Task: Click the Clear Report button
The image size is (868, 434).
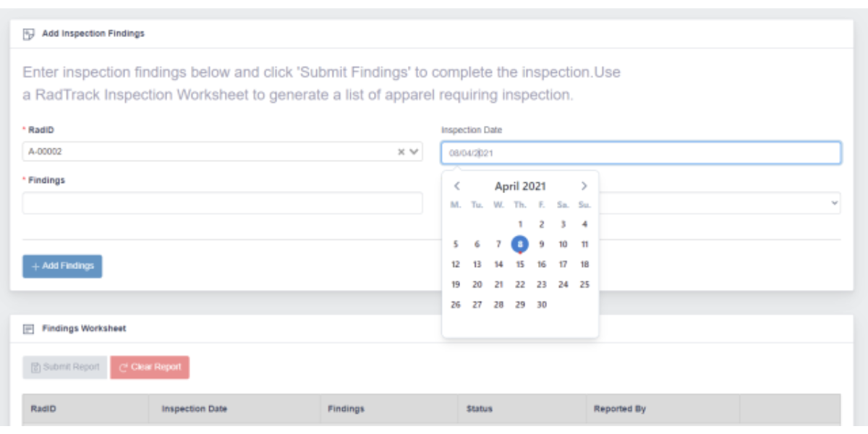Action: coord(150,367)
